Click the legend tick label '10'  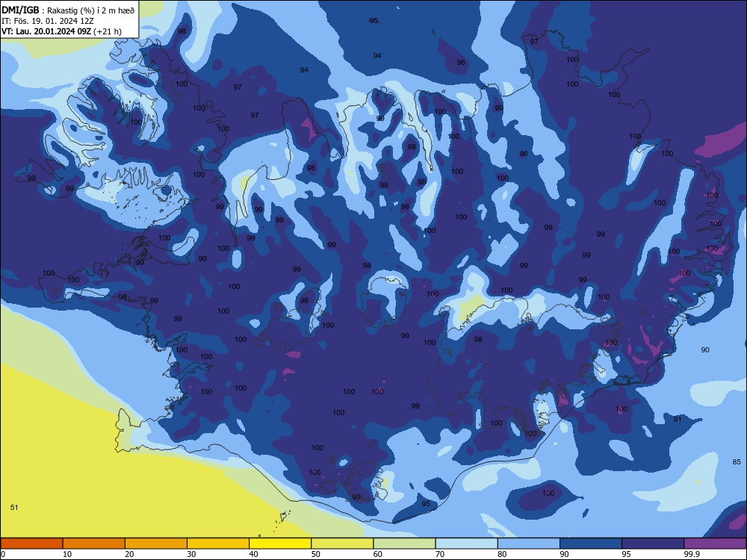67,554
